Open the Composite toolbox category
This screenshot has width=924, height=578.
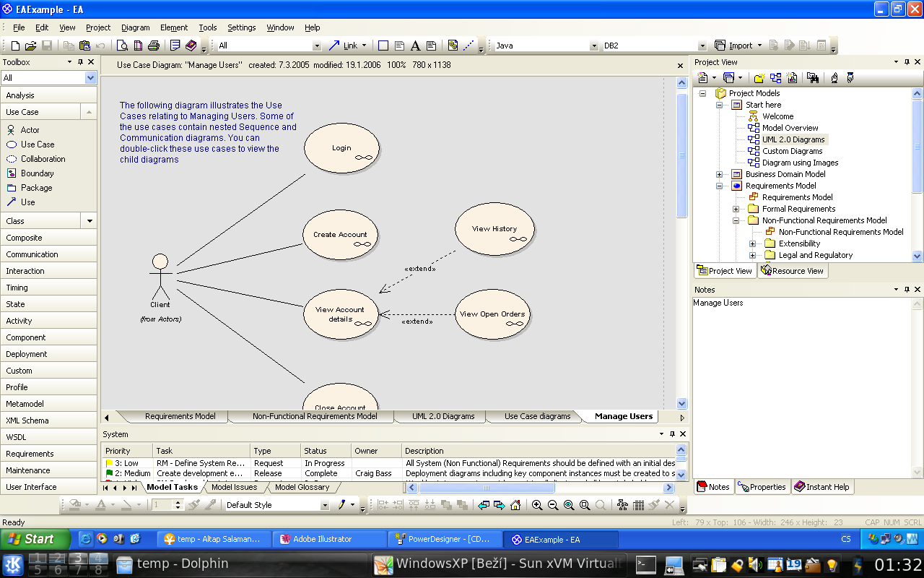(x=48, y=238)
